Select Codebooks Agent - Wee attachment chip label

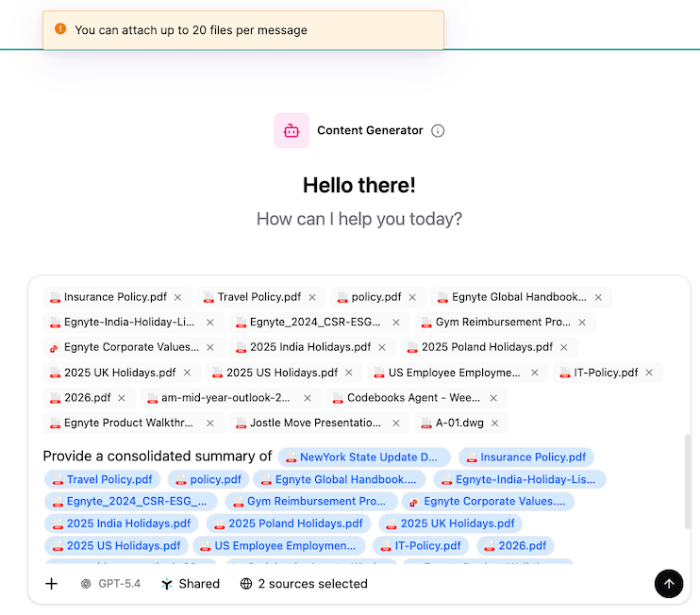pyautogui.click(x=414, y=398)
